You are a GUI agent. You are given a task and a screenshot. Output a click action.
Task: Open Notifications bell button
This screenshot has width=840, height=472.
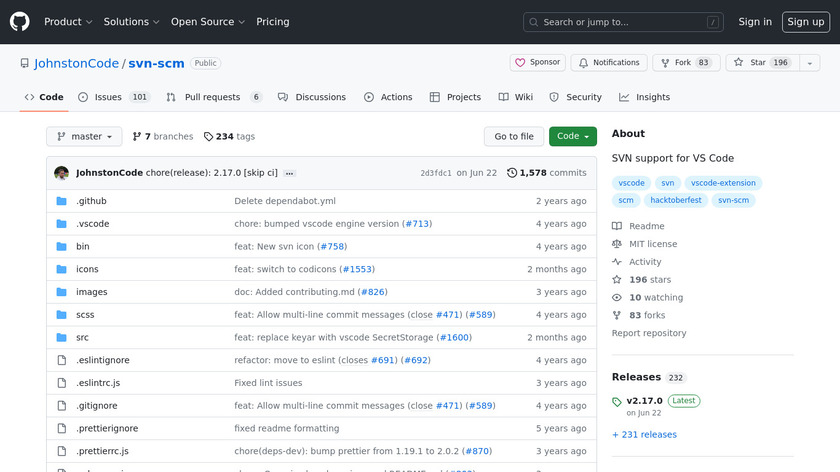609,62
